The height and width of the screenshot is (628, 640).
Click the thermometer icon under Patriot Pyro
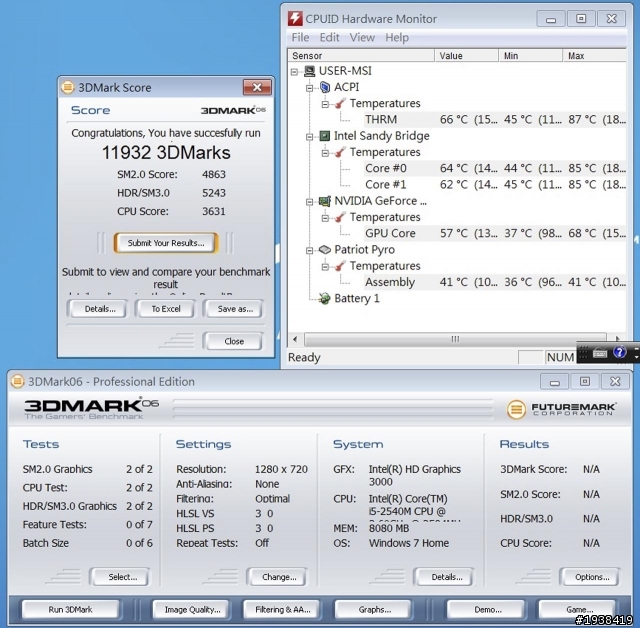tap(340, 266)
